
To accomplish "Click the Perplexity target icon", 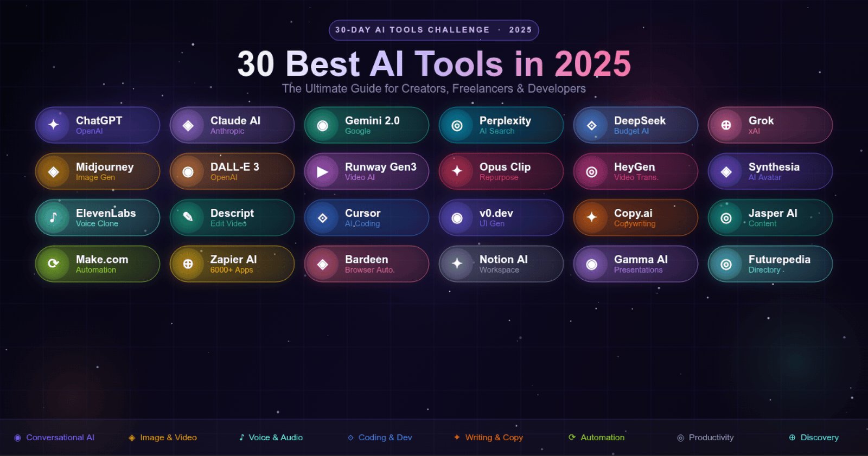I will point(457,125).
